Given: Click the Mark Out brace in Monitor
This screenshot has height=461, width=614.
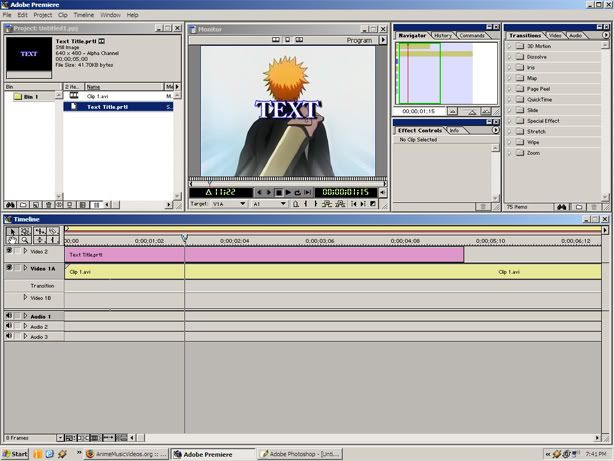Looking at the screenshot, I should [x=316, y=204].
